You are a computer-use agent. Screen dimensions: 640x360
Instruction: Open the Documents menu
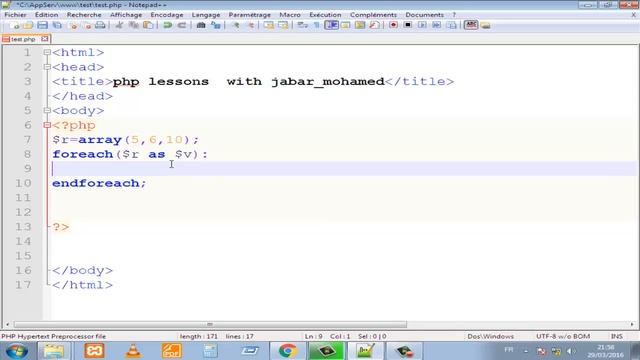(x=424, y=15)
